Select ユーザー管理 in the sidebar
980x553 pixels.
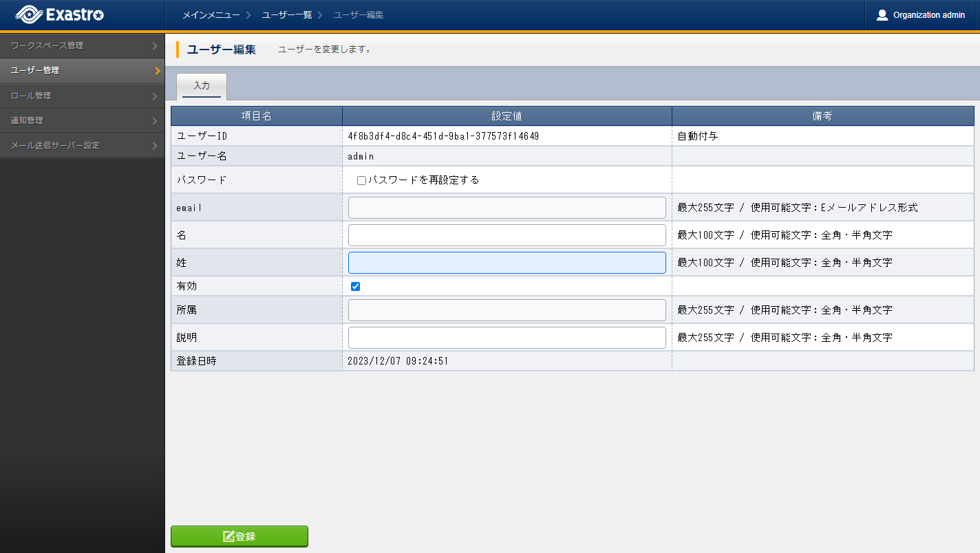tap(82, 70)
